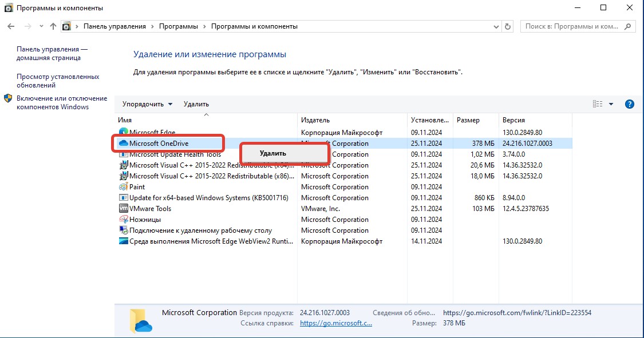Select "Подключение к удаленному рабочему столу" entry

click(200, 230)
